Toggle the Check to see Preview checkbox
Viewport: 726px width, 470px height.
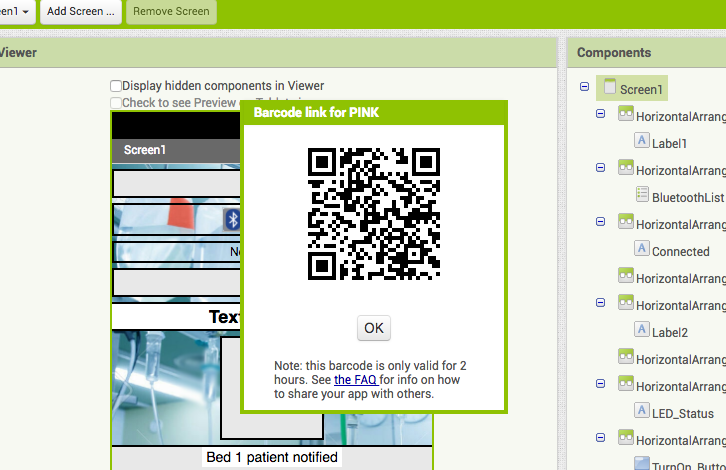(x=116, y=102)
